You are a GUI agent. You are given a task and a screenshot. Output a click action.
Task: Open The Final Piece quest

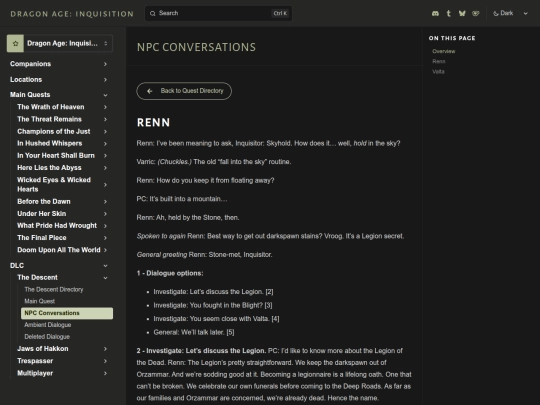coord(42,238)
